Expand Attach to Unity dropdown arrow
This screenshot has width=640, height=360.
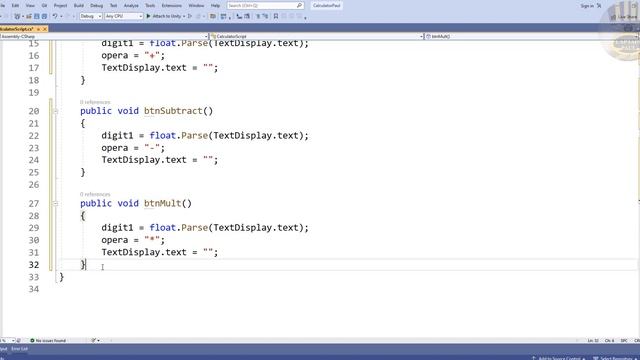click(184, 16)
